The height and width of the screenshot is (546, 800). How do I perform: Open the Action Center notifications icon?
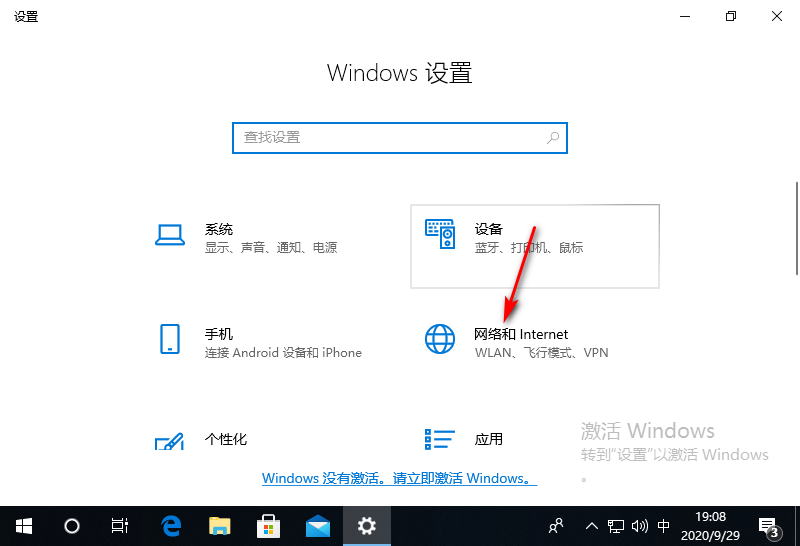(x=768, y=527)
